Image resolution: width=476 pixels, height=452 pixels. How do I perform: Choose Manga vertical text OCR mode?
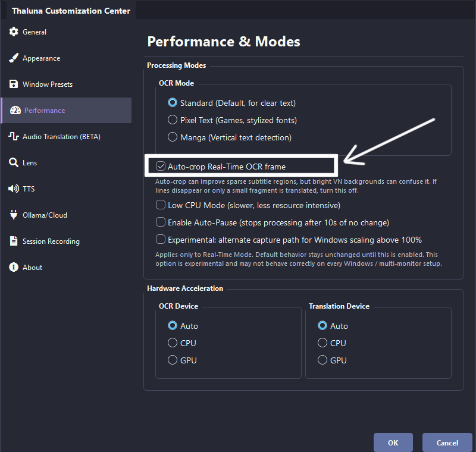click(173, 137)
